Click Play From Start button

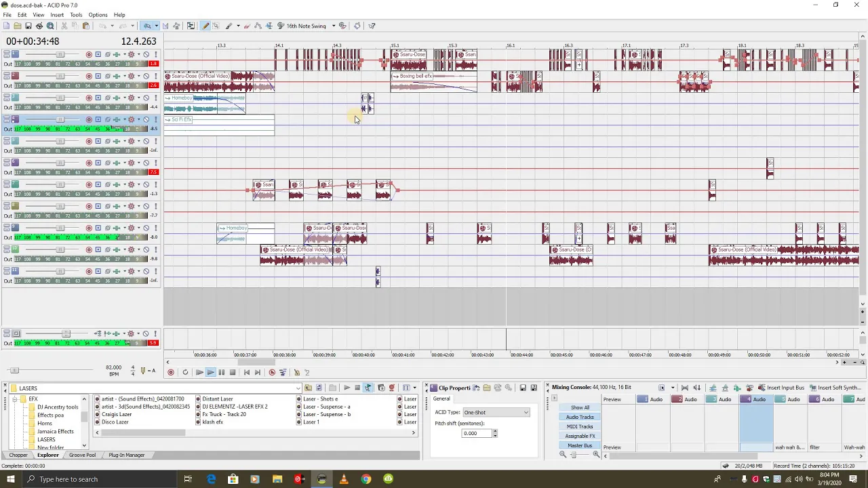(199, 372)
